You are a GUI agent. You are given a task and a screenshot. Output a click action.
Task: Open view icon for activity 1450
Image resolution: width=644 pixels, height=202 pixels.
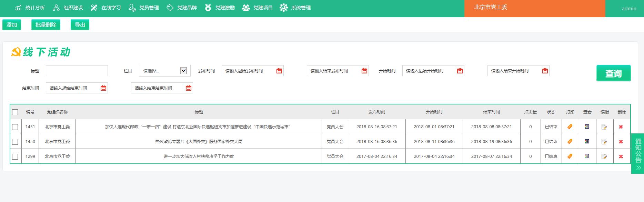[587, 142]
